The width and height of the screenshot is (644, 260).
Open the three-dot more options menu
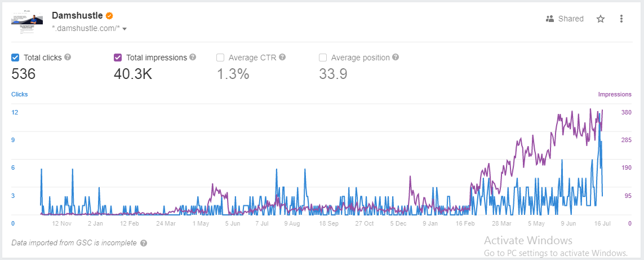tap(621, 19)
